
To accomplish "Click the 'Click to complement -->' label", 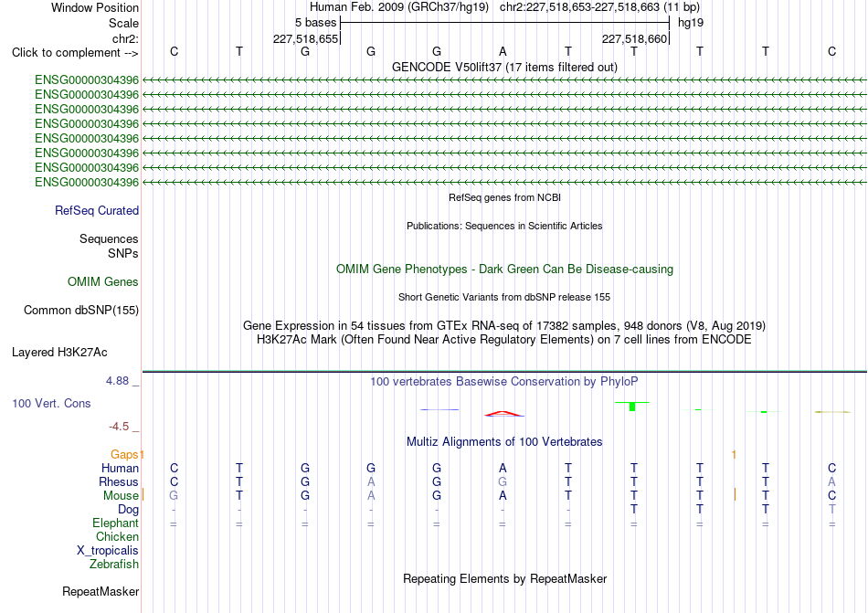I will [x=75, y=53].
